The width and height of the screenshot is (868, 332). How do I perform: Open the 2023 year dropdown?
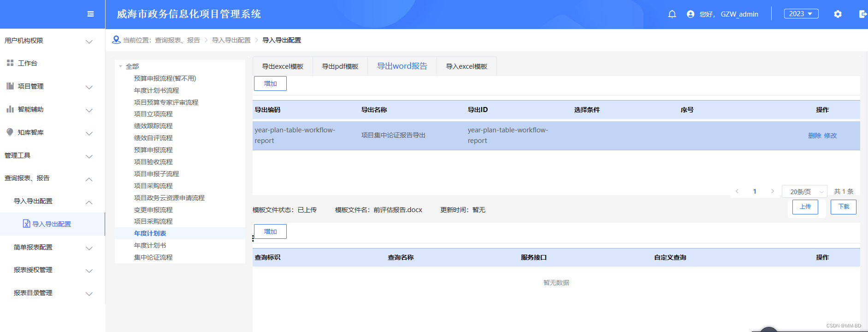pyautogui.click(x=801, y=14)
